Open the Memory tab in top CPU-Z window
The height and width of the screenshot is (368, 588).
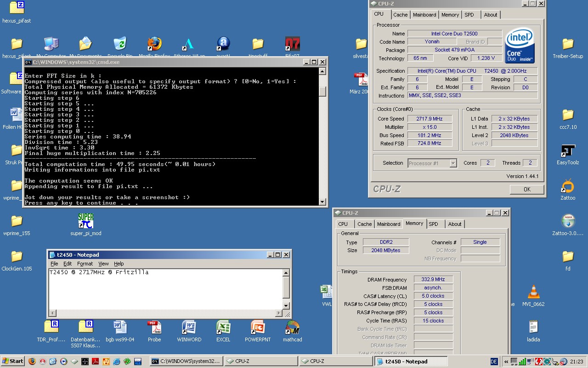click(x=450, y=15)
